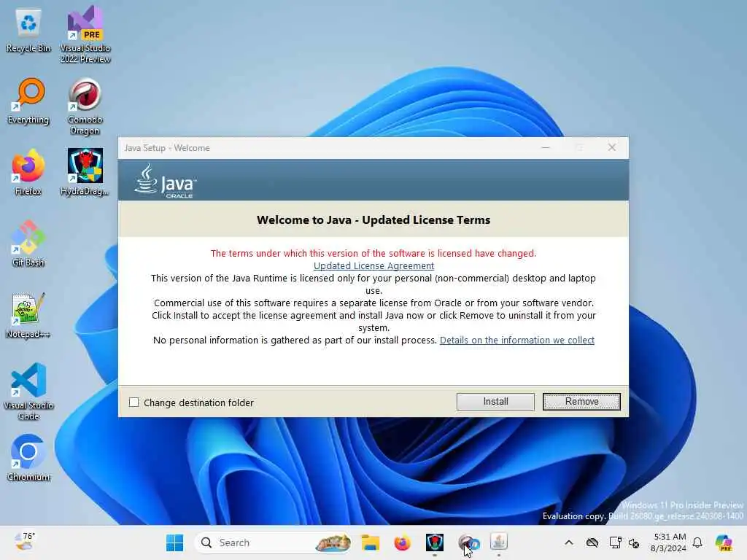The image size is (747, 560).
Task: Show hidden system tray icons
Action: (569, 542)
